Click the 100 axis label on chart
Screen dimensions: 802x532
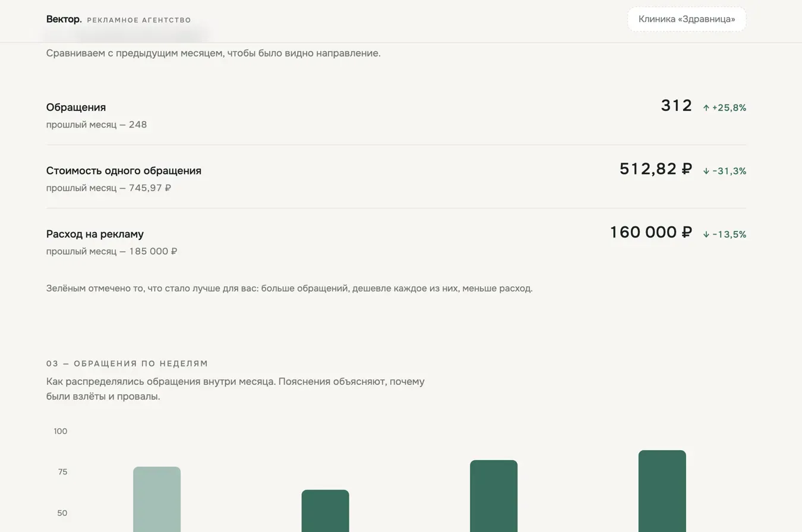click(x=61, y=431)
